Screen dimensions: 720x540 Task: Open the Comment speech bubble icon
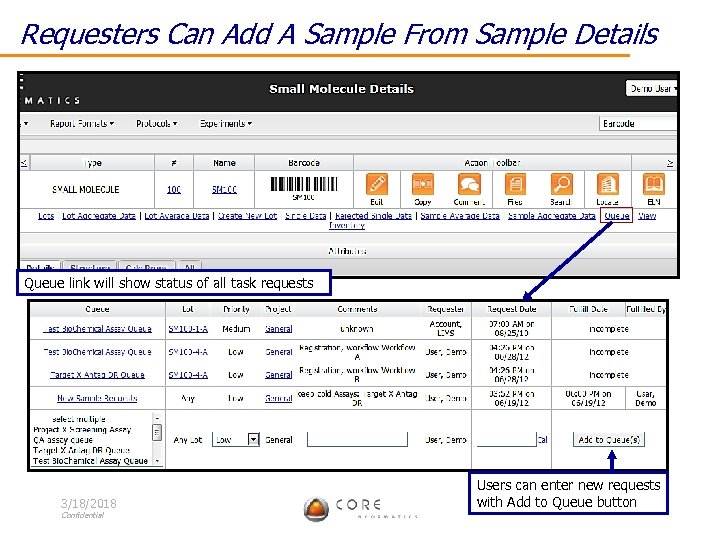[x=469, y=185]
